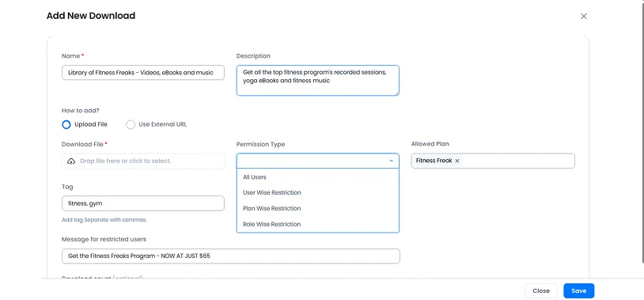Click the Tag input with fitness, gym

[143, 203]
